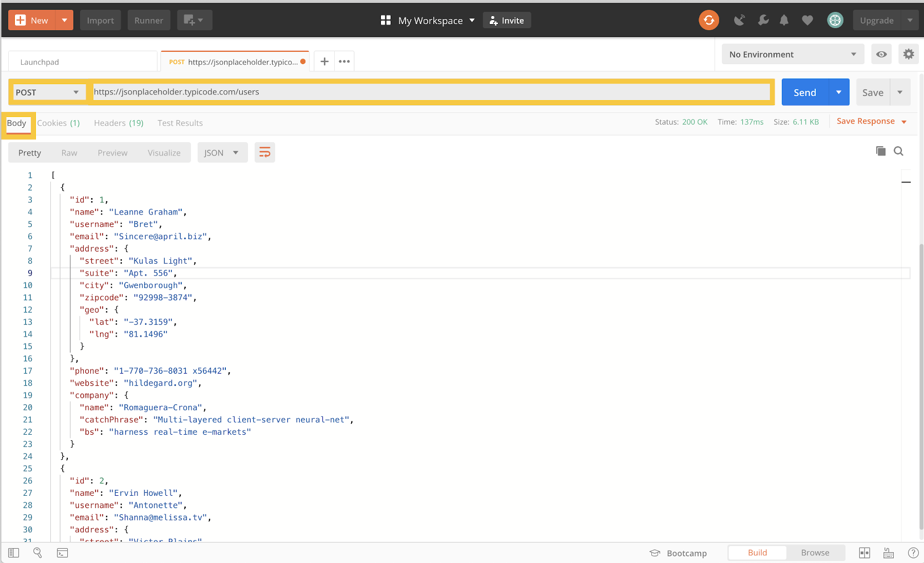Viewport: 924px width, 563px height.
Task: Open the notifications bell
Action: [784, 20]
